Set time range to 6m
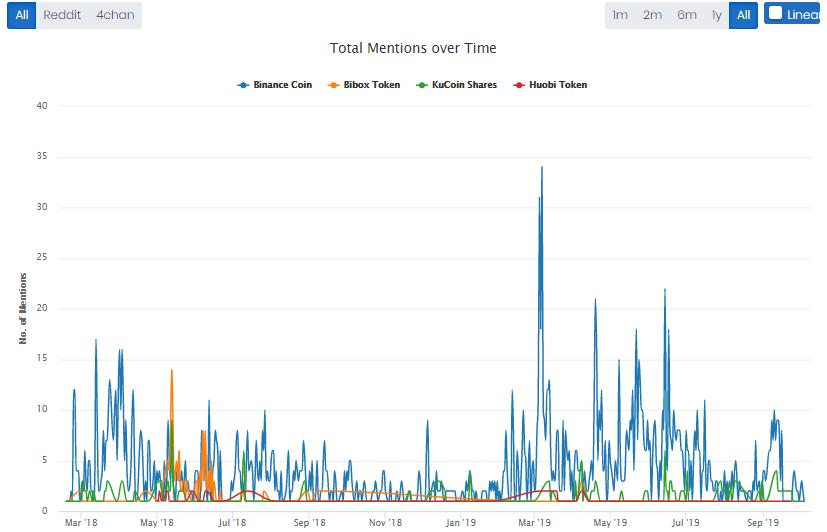The image size is (827, 532). (687, 15)
